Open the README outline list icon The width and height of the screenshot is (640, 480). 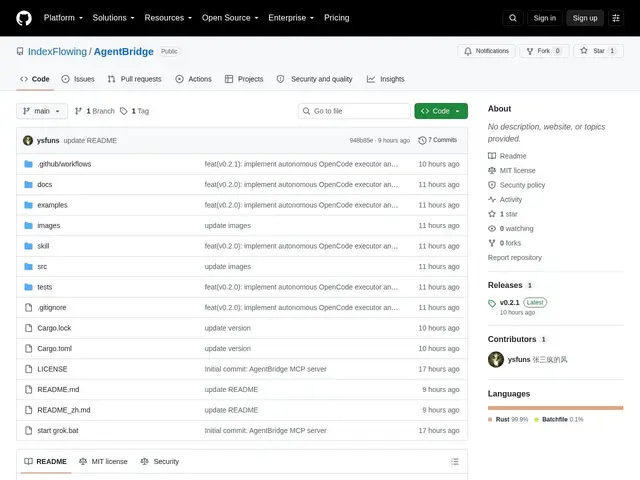click(x=455, y=462)
